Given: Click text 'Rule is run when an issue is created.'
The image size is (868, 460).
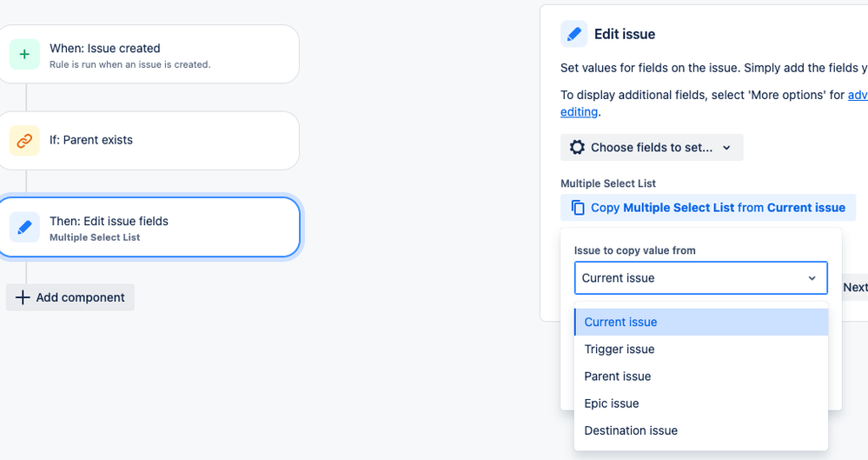Looking at the screenshot, I should click(130, 64).
